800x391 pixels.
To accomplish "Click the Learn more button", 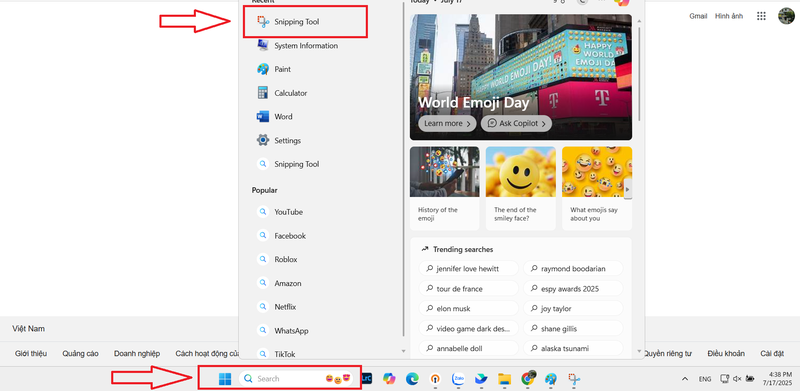I will click(x=447, y=123).
